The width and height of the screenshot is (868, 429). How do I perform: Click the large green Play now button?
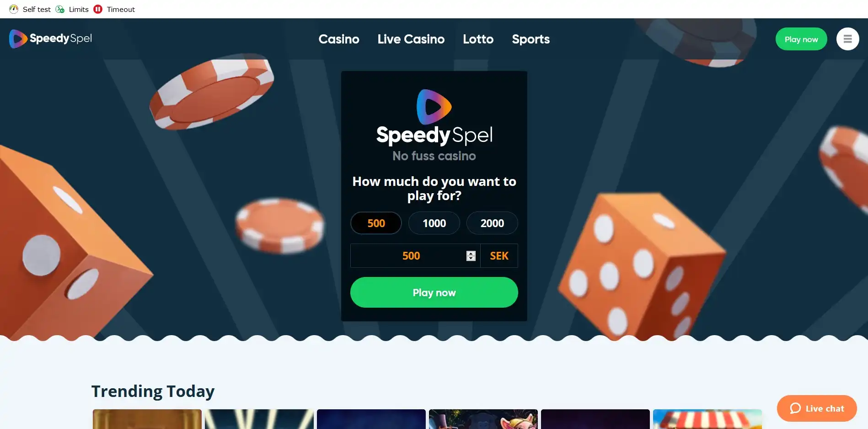point(434,292)
